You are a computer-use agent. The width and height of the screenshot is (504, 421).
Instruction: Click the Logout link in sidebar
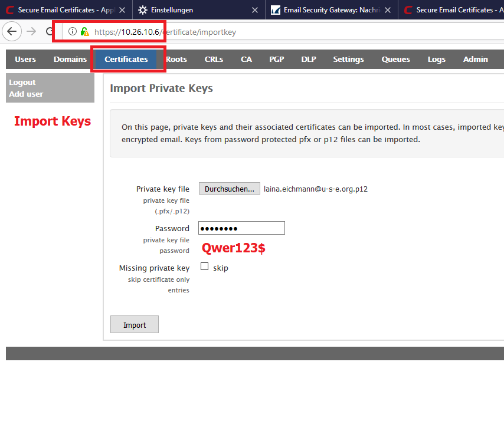[22, 82]
